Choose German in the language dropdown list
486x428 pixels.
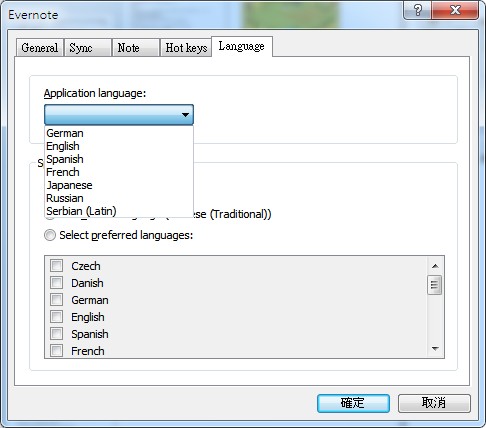coord(119,133)
